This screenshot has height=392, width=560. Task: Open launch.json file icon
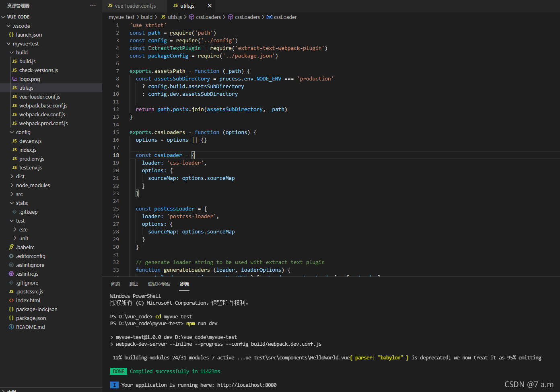(11, 35)
